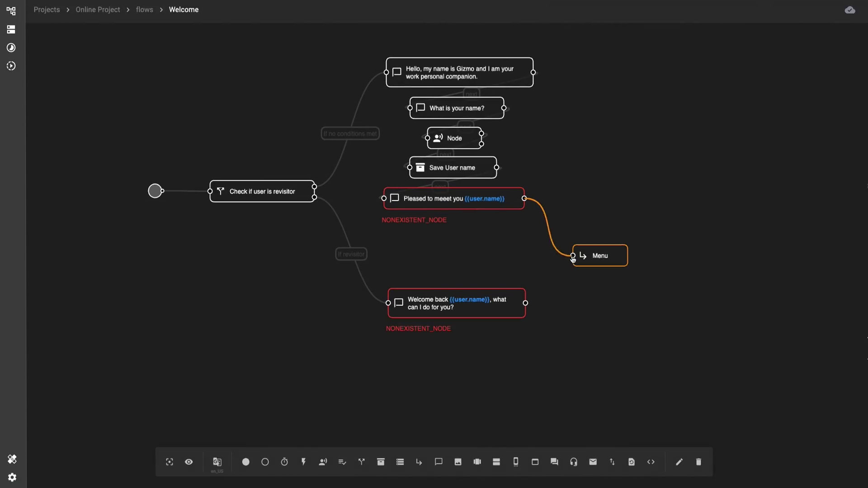Open the en_US language translate selector
This screenshot has width=868, height=488.
pyautogui.click(x=217, y=463)
